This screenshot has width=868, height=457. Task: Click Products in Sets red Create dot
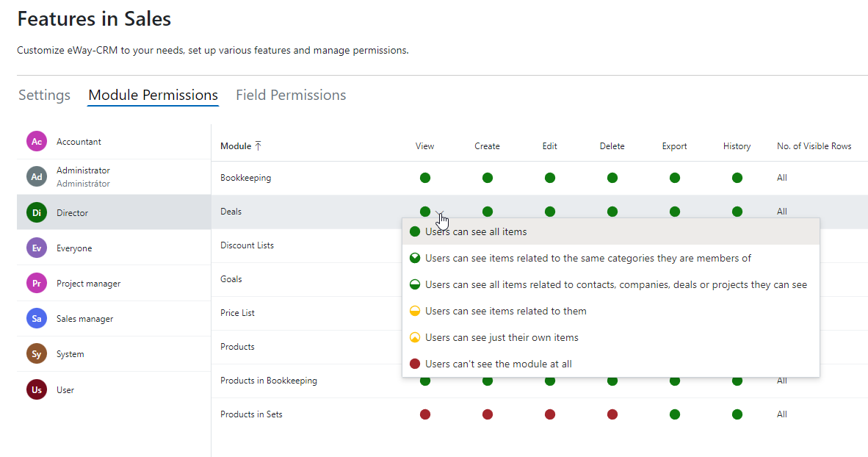pyautogui.click(x=487, y=414)
